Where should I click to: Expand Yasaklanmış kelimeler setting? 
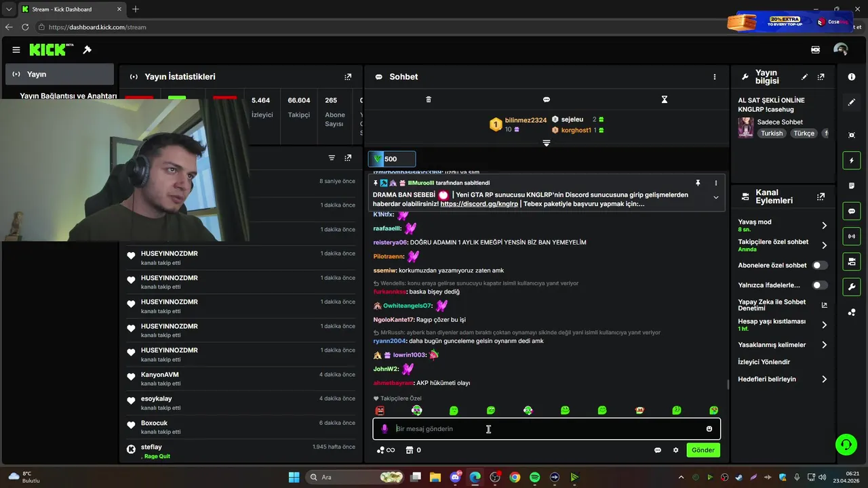(825, 345)
